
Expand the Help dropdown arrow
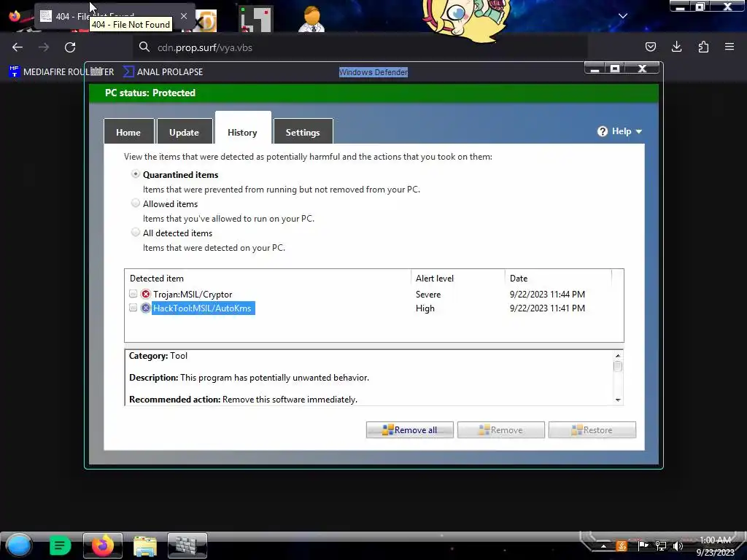[639, 132]
